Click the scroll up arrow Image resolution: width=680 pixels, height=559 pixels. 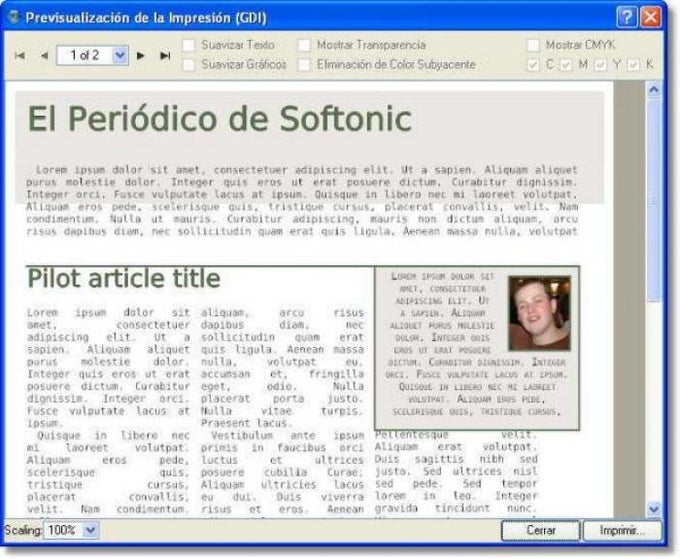[x=654, y=90]
